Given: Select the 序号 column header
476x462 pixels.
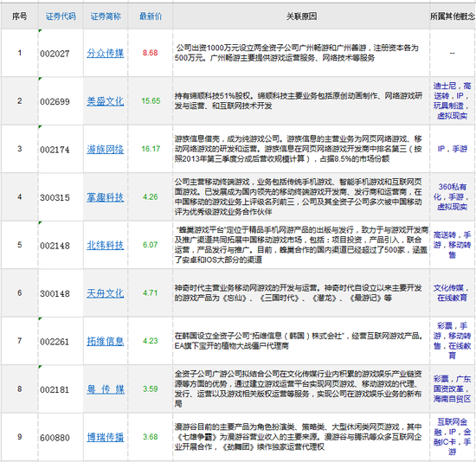Looking at the screenshot, I should click(x=19, y=16).
